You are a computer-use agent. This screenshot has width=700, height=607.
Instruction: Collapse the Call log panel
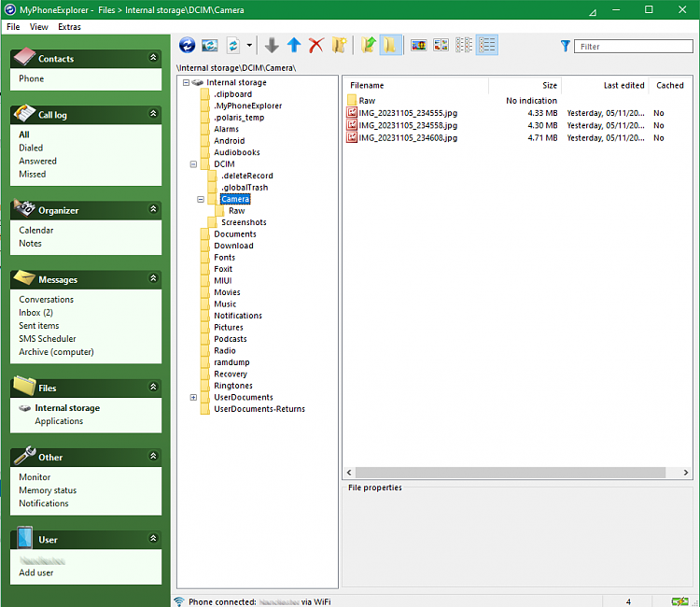tap(153, 113)
